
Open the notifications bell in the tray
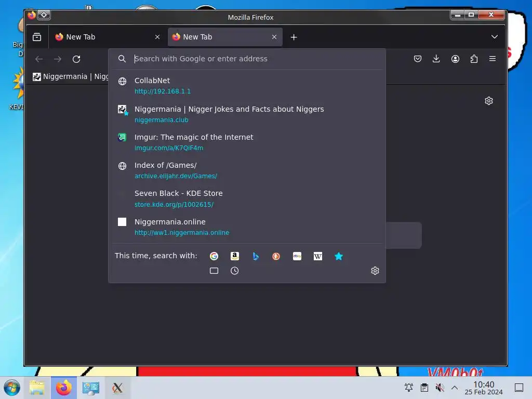click(409, 388)
